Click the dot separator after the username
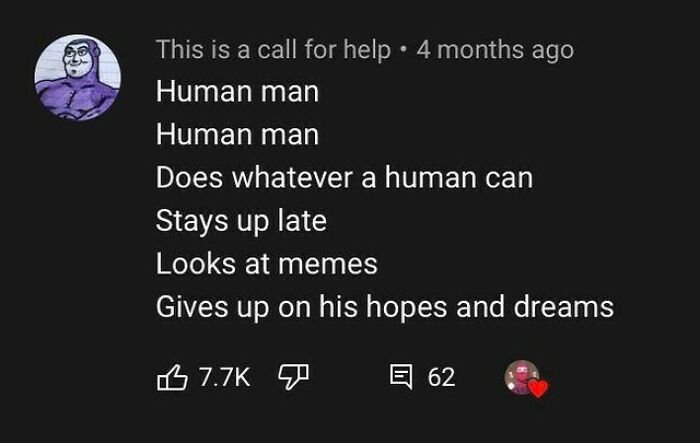700x443 pixels. point(404,50)
